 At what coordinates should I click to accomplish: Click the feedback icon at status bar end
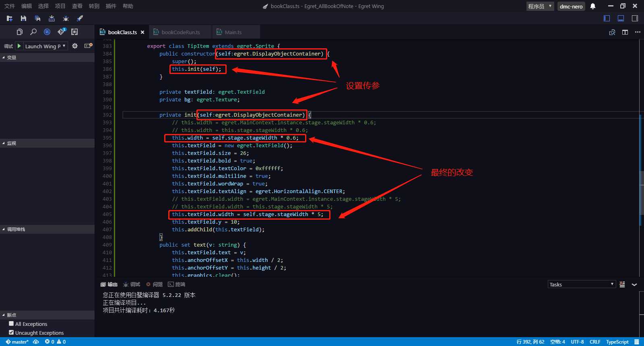tap(637, 342)
